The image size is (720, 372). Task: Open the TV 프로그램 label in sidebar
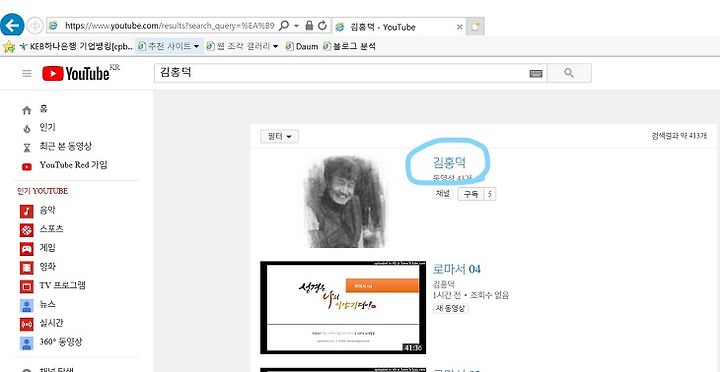point(62,285)
